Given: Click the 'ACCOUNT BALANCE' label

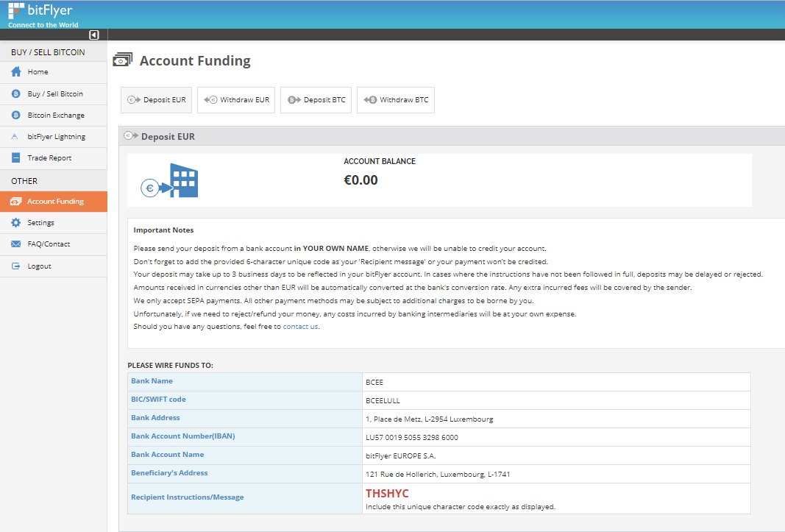Looking at the screenshot, I should pos(380,161).
